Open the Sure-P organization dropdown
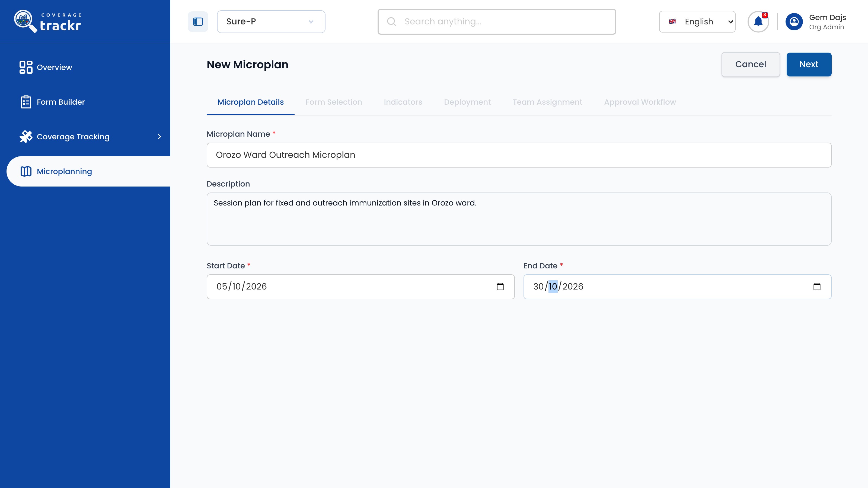 tap(271, 22)
